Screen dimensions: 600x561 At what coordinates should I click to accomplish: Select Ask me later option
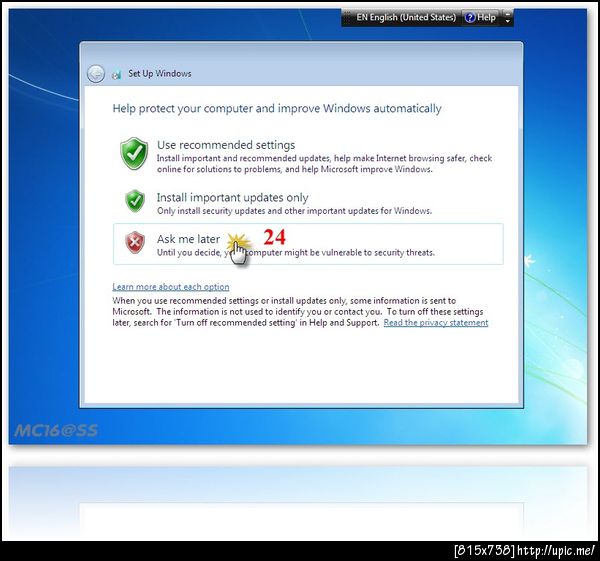308,244
